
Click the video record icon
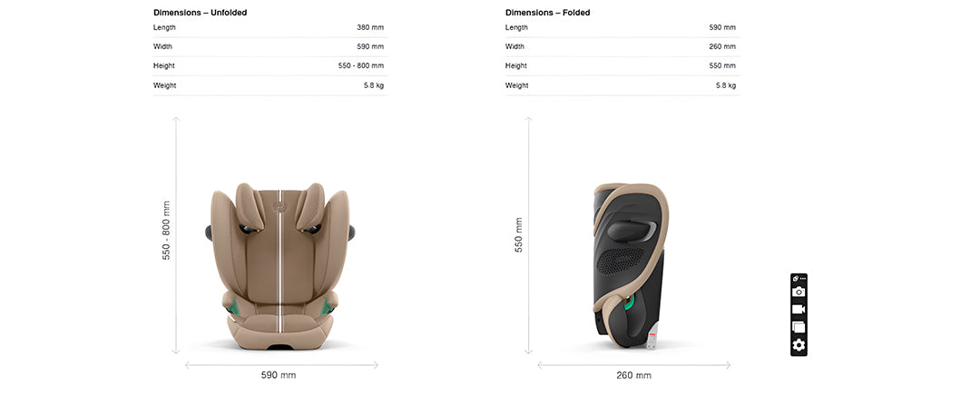click(x=799, y=309)
